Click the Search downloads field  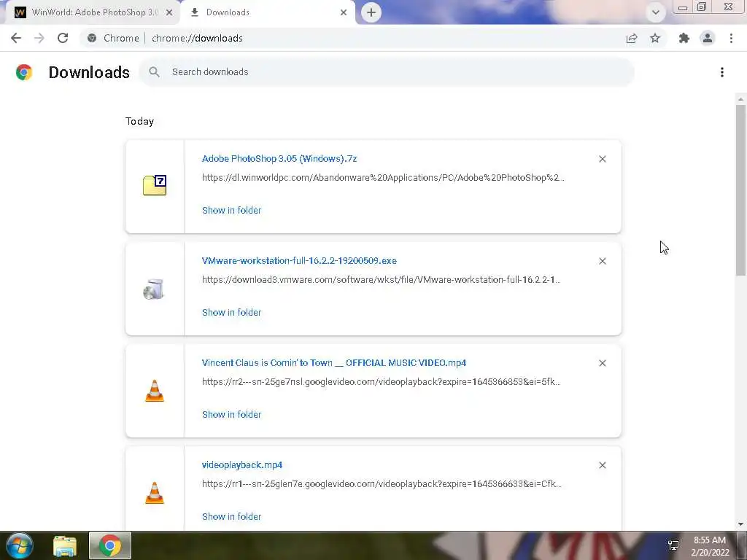[387, 72]
